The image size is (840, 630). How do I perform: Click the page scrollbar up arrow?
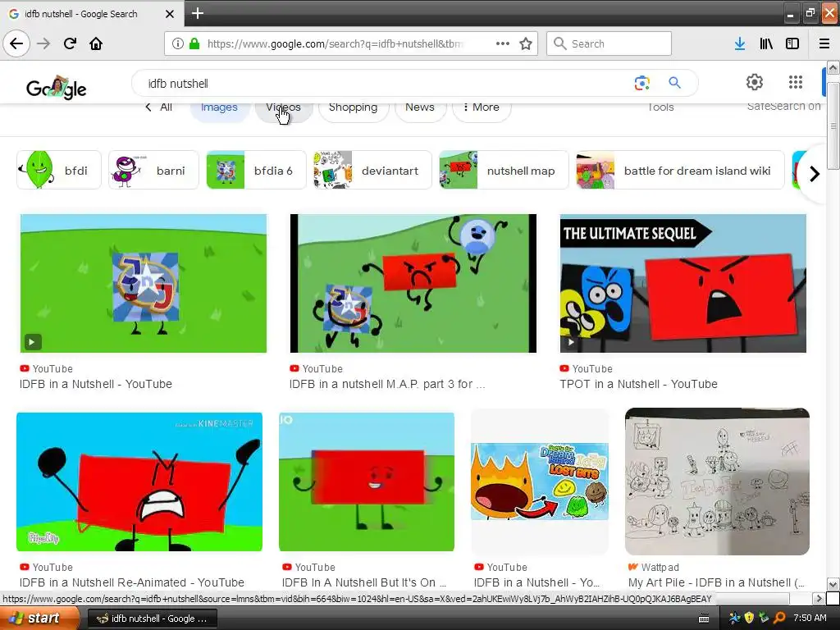833,67
